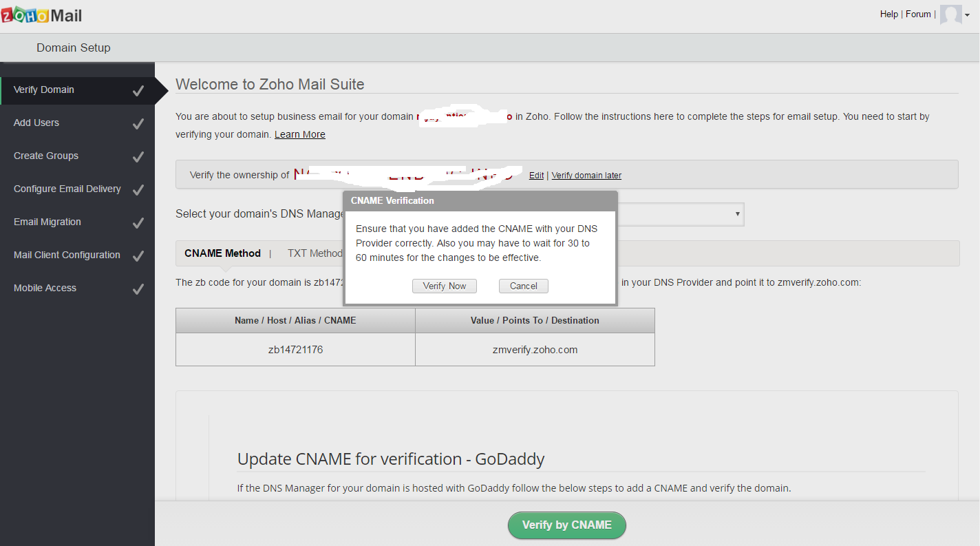Image resolution: width=980 pixels, height=546 pixels.
Task: Click checkmark icon next to Mobile Access
Action: click(x=138, y=288)
